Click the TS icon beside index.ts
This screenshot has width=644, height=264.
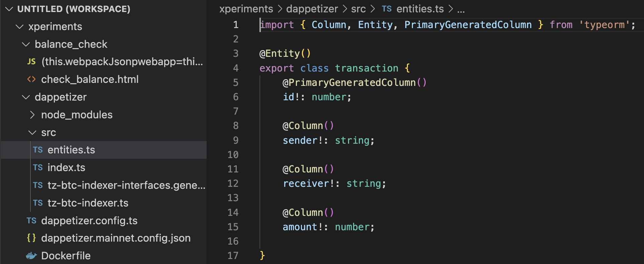pyautogui.click(x=38, y=168)
